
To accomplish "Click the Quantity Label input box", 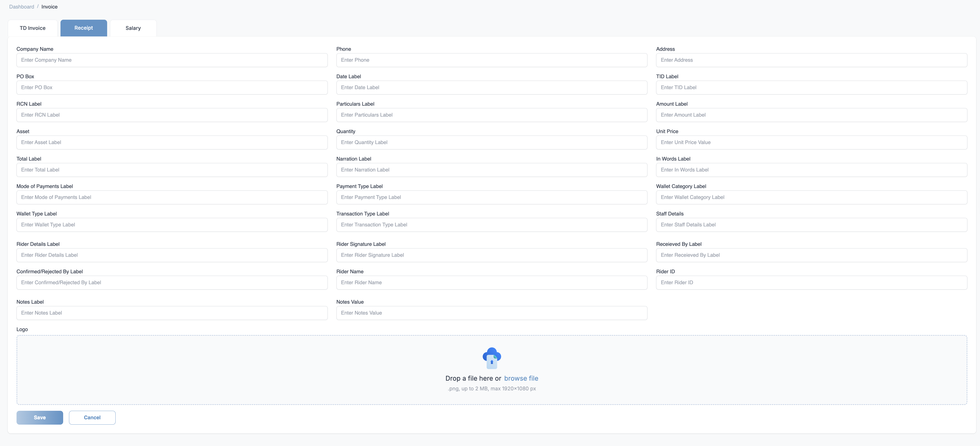I will [x=491, y=142].
